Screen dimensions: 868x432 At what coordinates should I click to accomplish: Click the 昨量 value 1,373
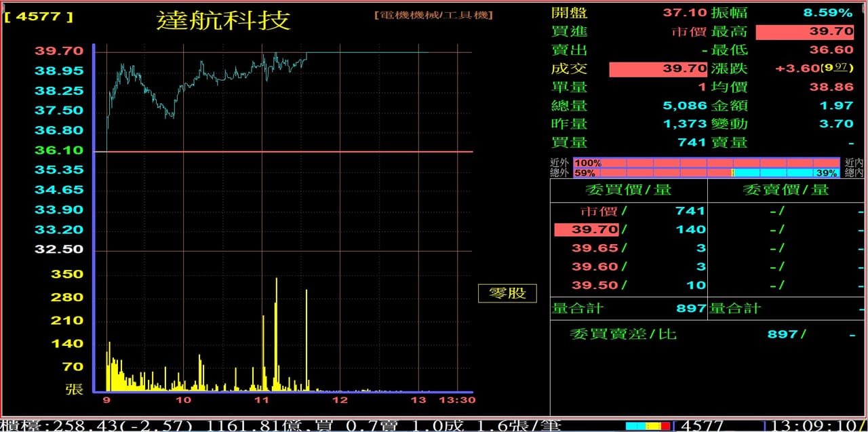pyautogui.click(x=685, y=124)
